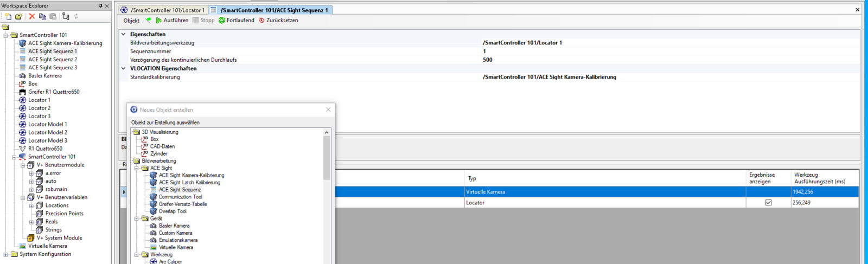Pin the Workspace Explorer panel
Viewport: 868px width, 264px height.
pyautogui.click(x=100, y=6)
